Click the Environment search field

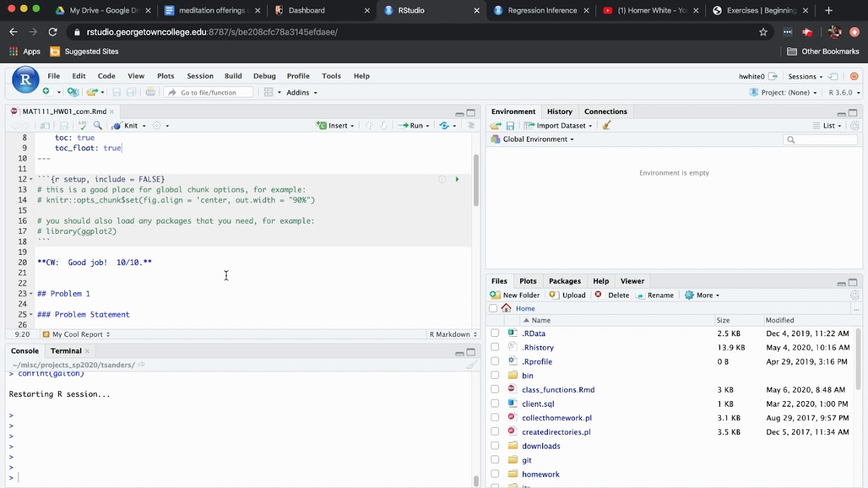click(821, 140)
